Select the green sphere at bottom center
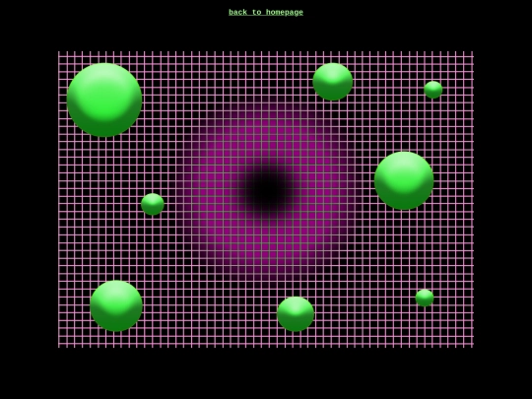This screenshot has width=532, height=399. [296, 314]
